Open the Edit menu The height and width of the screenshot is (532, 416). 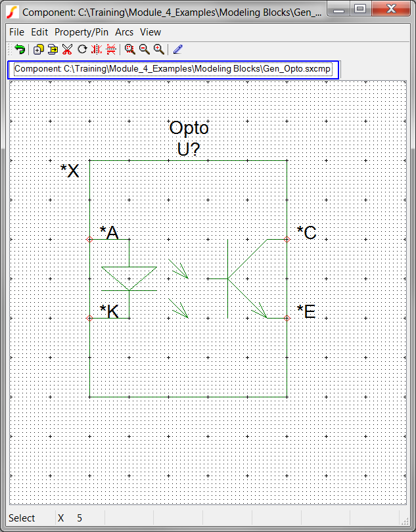point(39,32)
